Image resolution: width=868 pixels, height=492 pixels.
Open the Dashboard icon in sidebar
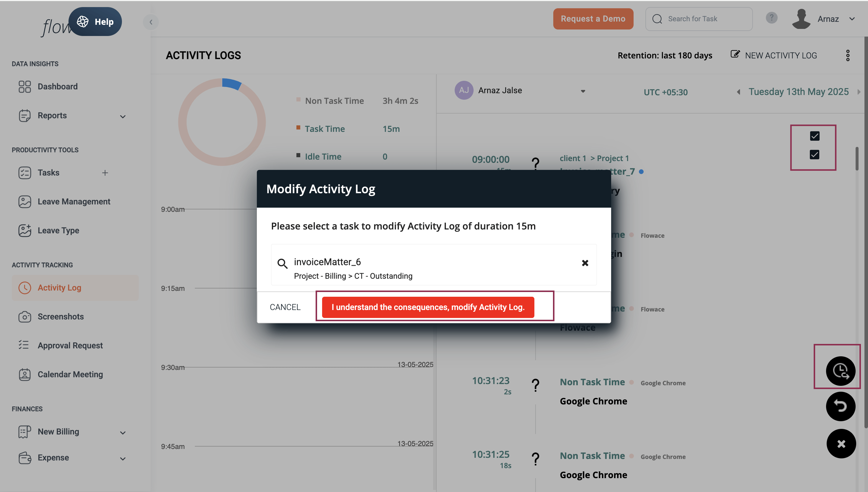click(25, 86)
